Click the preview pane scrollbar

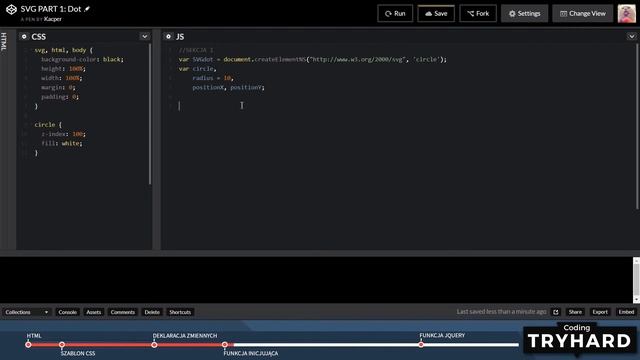(636, 280)
